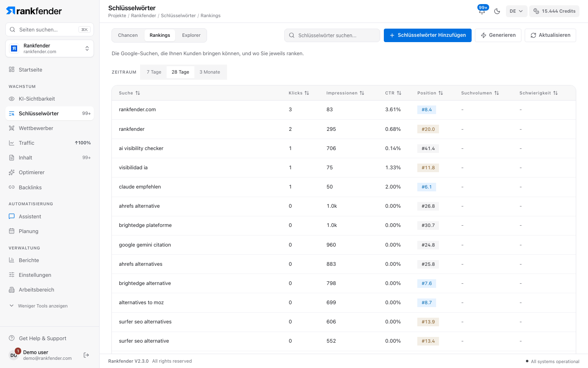Sort the table by Klicks column
This screenshot has width=588, height=368.
click(299, 93)
